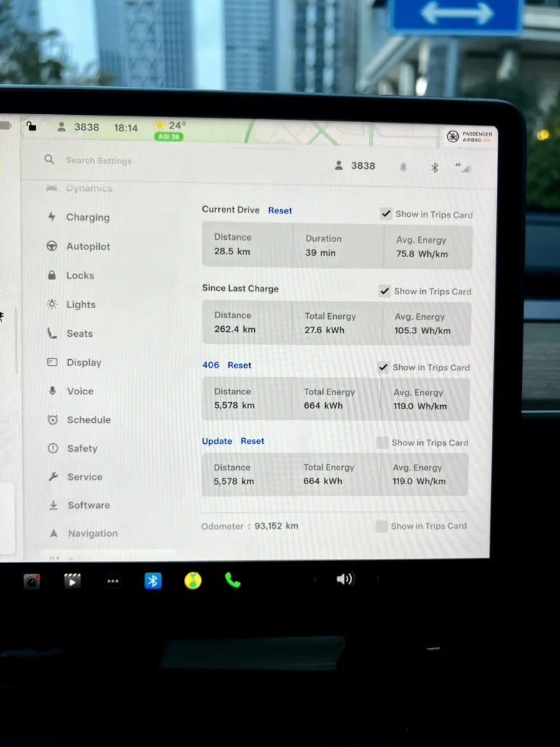Image resolution: width=560 pixels, height=747 pixels.
Task: Toggle Since Last Charge Show in Trips Card
Action: point(385,291)
